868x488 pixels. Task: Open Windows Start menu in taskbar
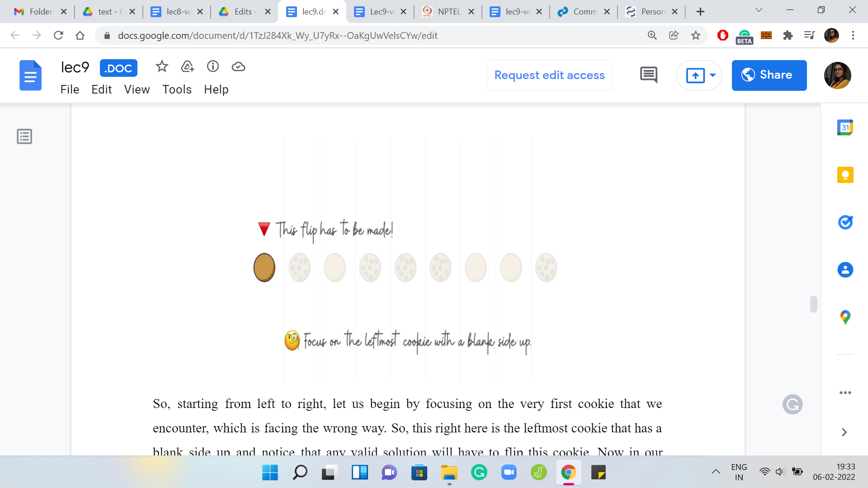270,473
